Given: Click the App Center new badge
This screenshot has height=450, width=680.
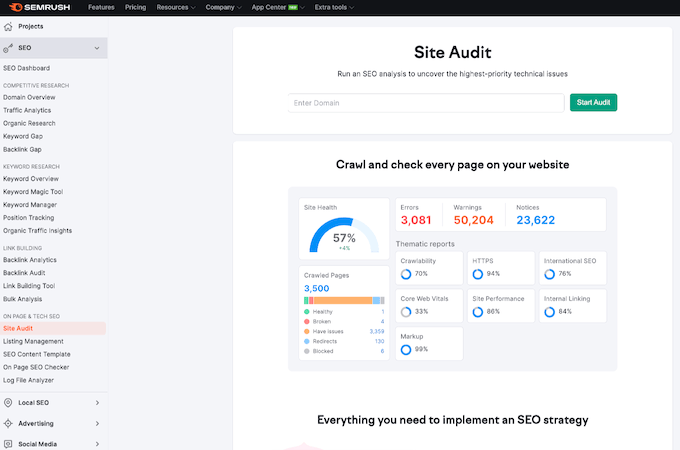Looking at the screenshot, I should pos(293,7).
